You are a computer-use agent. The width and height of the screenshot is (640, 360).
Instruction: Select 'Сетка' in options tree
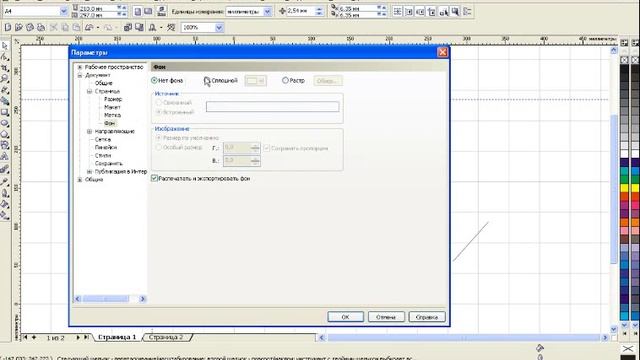click(x=102, y=139)
